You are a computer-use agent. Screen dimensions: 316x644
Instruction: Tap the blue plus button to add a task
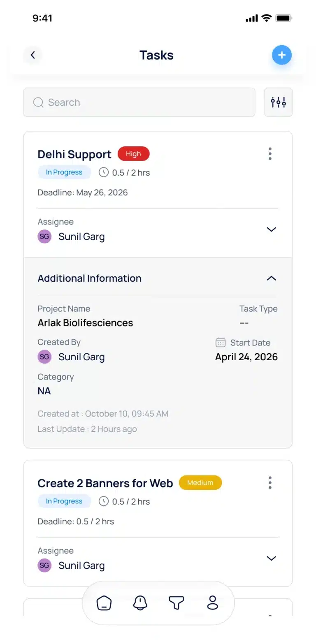pyautogui.click(x=282, y=55)
